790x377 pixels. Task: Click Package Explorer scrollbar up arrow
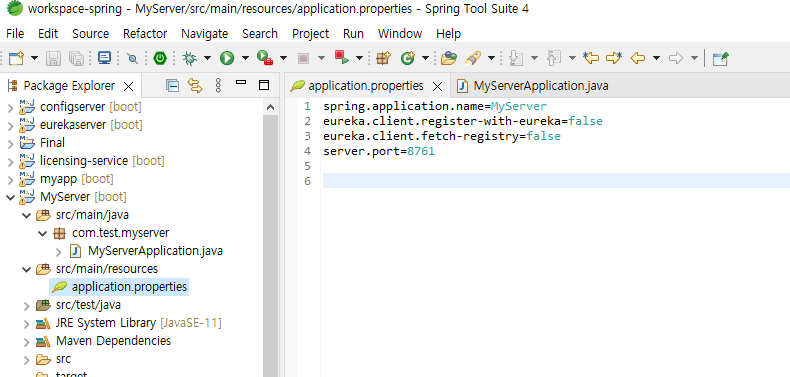pyautogui.click(x=271, y=107)
